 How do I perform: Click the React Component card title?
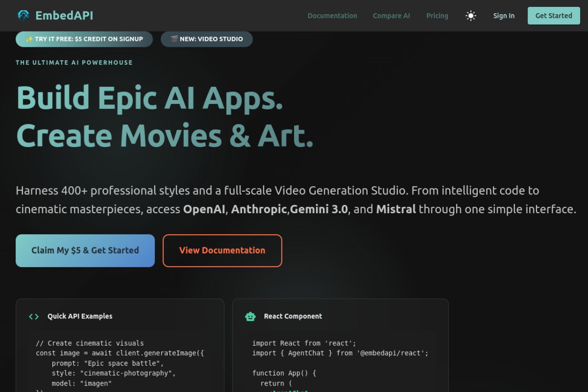(x=293, y=316)
